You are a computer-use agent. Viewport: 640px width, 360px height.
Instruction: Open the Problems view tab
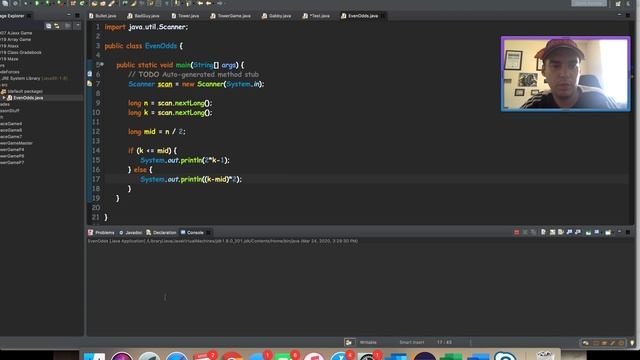(x=101, y=233)
